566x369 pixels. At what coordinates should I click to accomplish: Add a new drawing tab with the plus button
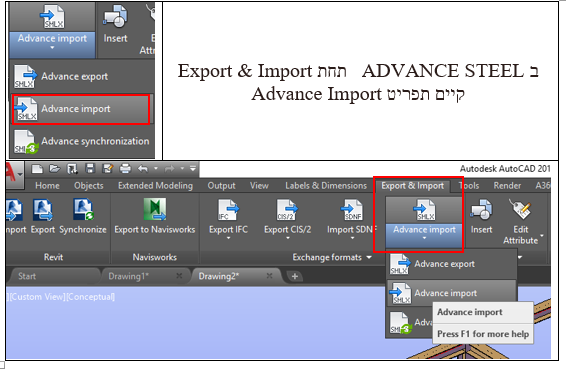point(295,277)
